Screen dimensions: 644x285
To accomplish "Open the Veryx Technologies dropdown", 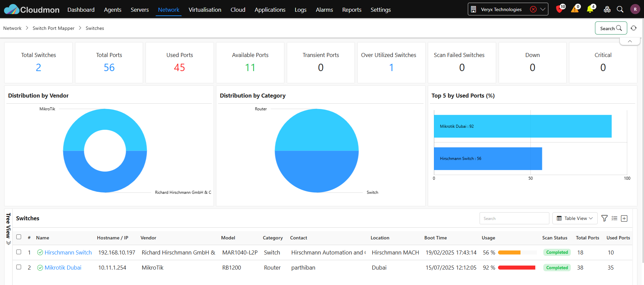I will point(543,9).
